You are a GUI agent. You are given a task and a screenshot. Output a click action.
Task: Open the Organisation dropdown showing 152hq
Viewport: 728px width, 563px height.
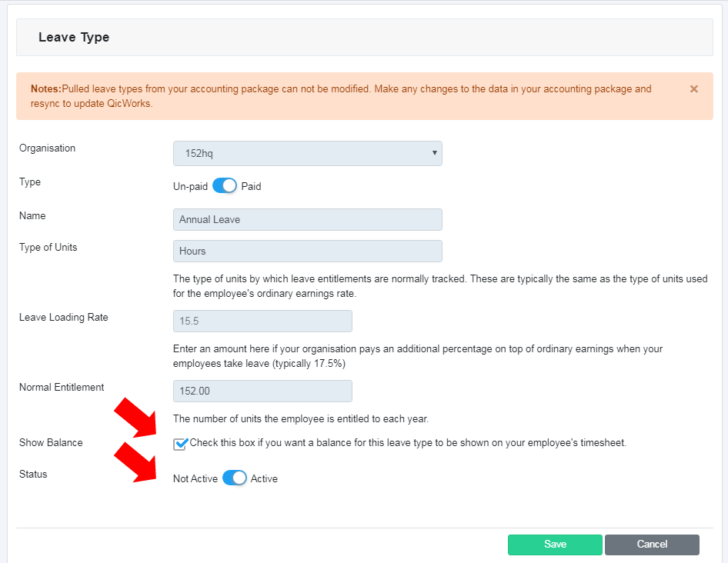tap(307, 153)
